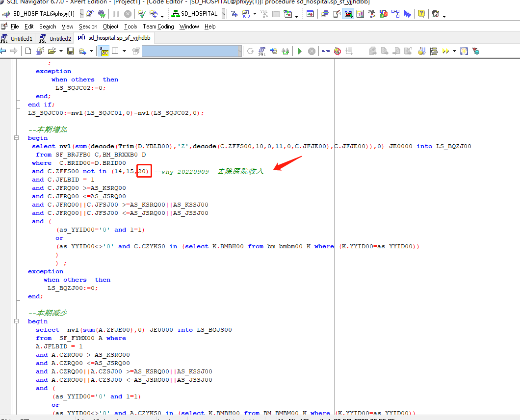Expand the split view dropdown arrow
Screen dimensions: 520x420
(x=125, y=51)
